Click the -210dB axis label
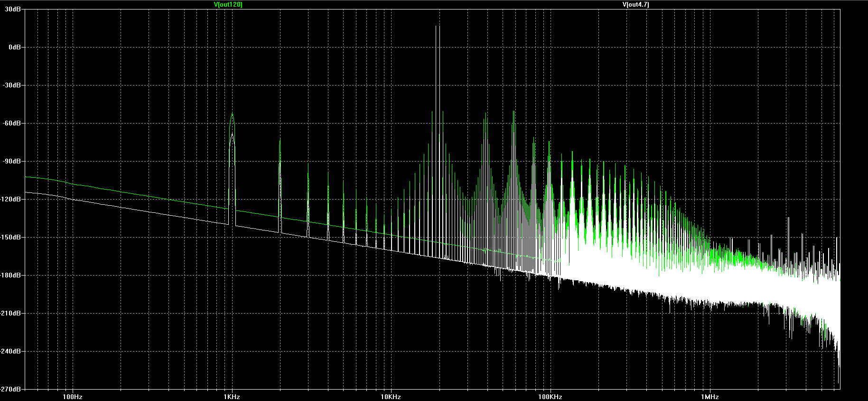Image resolution: width=868 pixels, height=401 pixels. click(11, 314)
